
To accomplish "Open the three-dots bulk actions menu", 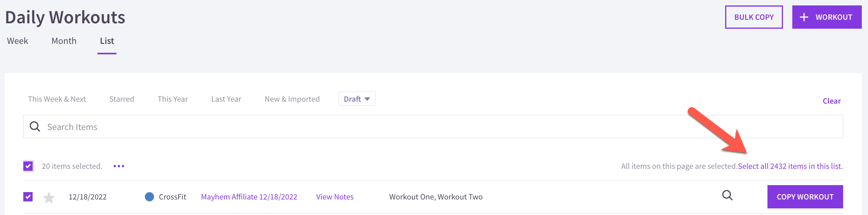I will (119, 166).
